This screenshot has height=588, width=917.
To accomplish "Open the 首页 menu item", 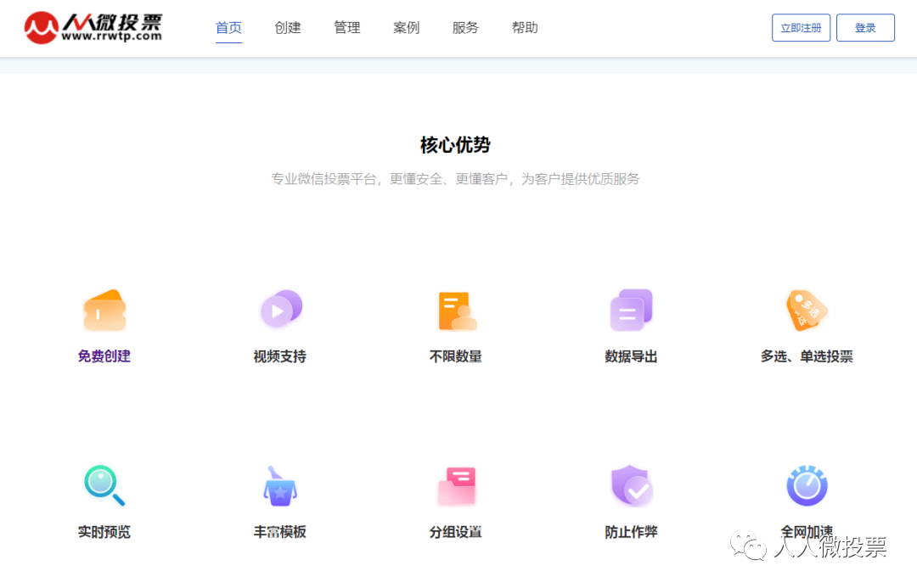I will pyautogui.click(x=228, y=26).
